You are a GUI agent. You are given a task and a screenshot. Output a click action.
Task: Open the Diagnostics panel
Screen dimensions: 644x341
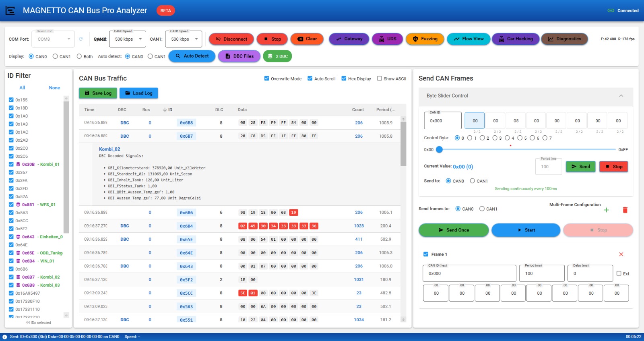click(x=564, y=39)
